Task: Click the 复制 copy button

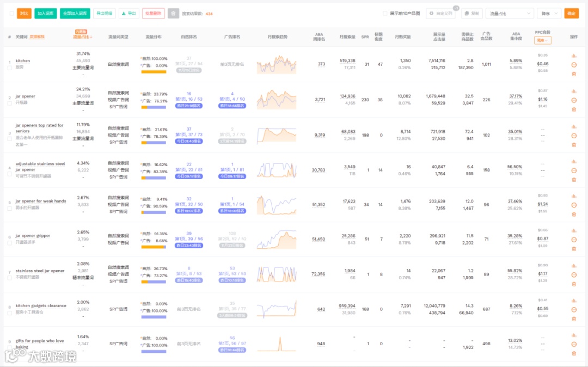Action: (471, 14)
